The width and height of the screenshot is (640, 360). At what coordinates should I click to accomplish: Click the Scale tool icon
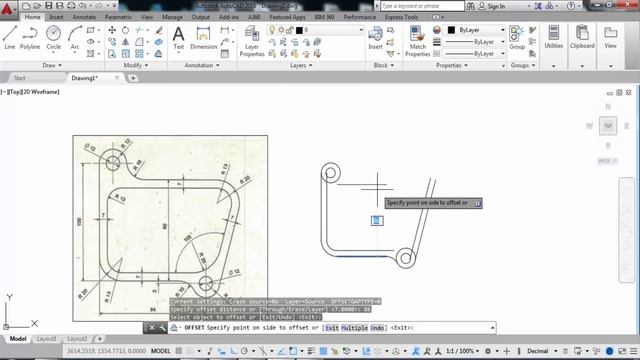[125, 54]
